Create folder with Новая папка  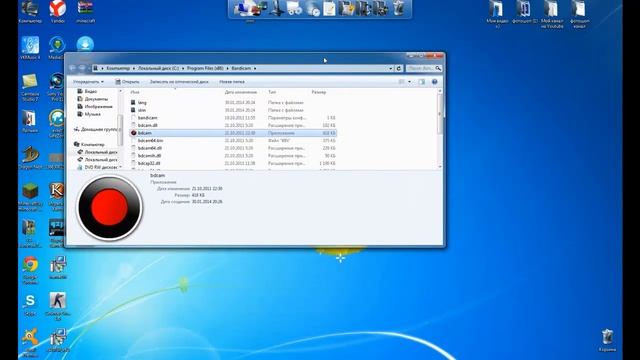click(232, 82)
